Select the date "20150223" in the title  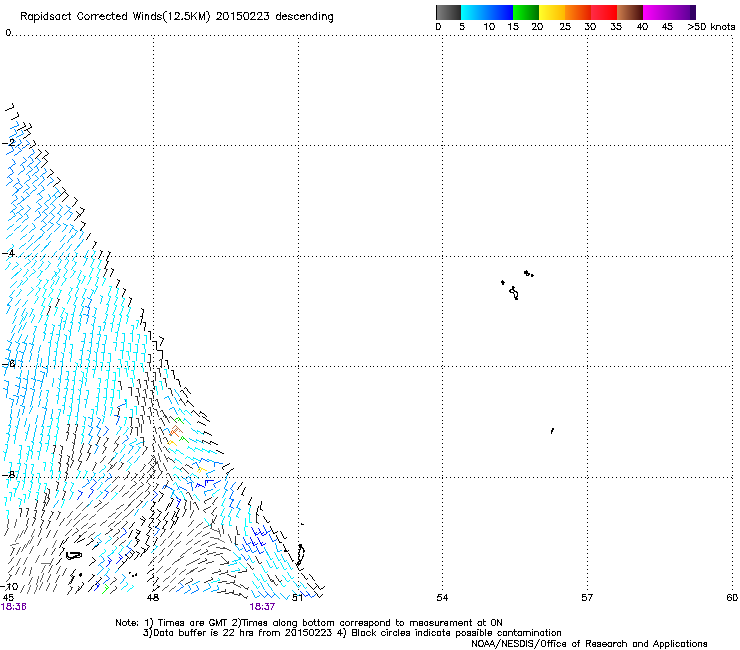243,17
